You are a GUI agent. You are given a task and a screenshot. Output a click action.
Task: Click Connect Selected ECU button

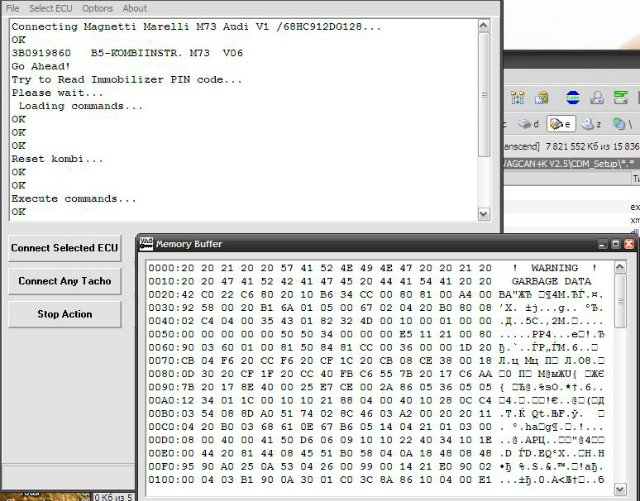[64, 248]
